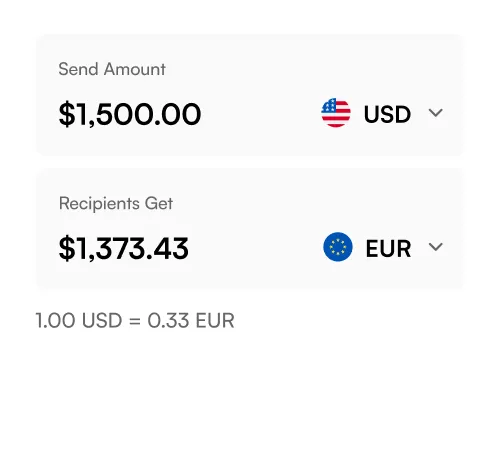Expand the USD currency chevron
Viewport: 500px width, 462px height.
435,113
